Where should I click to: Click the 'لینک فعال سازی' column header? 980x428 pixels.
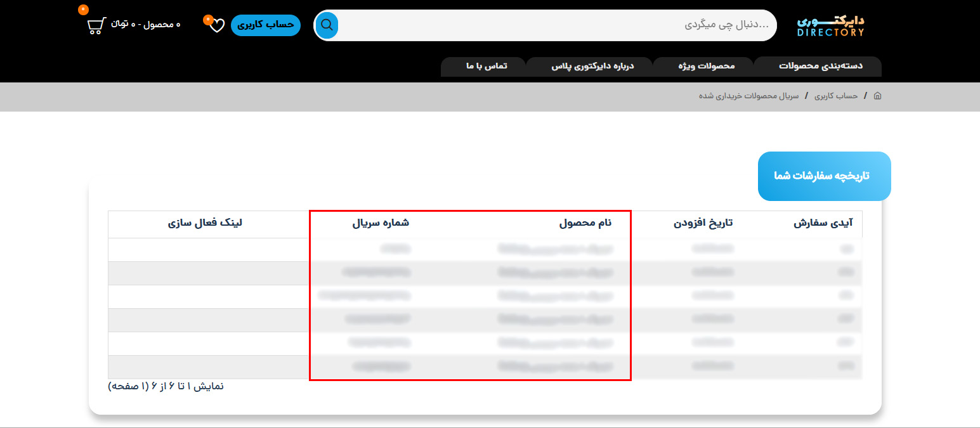[x=205, y=223]
